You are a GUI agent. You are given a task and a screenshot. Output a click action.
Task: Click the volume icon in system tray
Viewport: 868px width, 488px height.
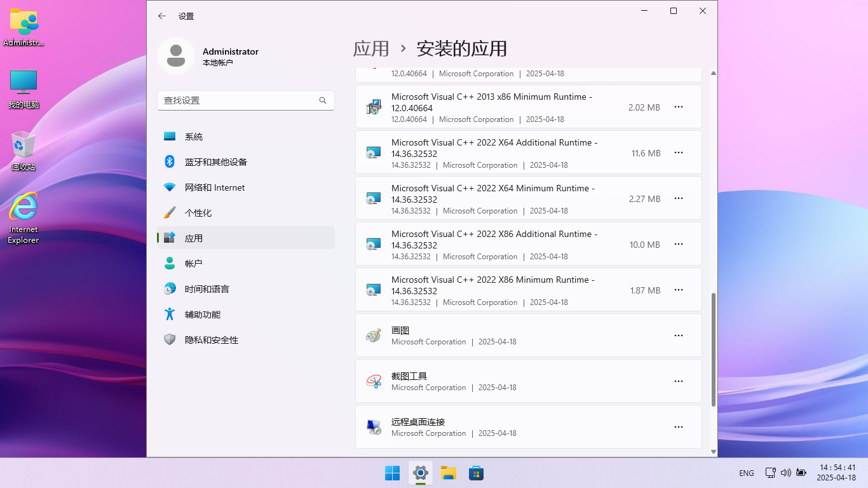click(786, 473)
